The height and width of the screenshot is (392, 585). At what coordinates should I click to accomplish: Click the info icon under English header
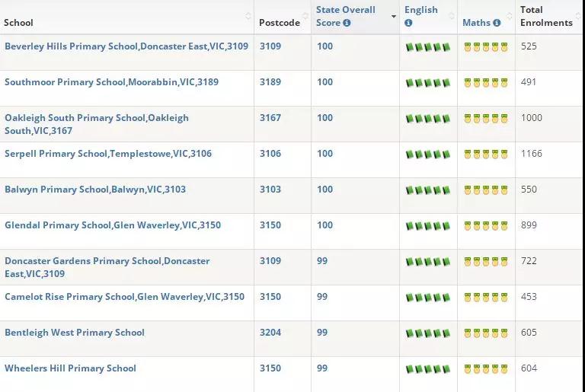(408, 23)
